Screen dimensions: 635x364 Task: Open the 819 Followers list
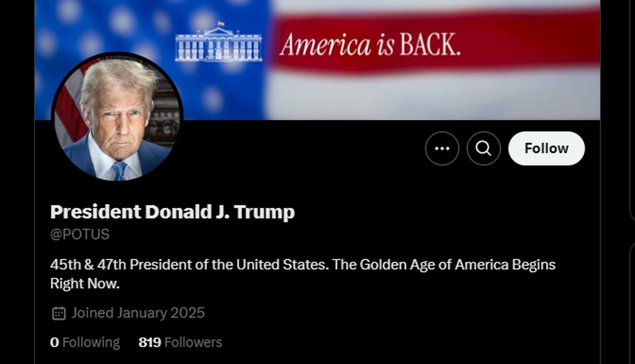coord(180,342)
